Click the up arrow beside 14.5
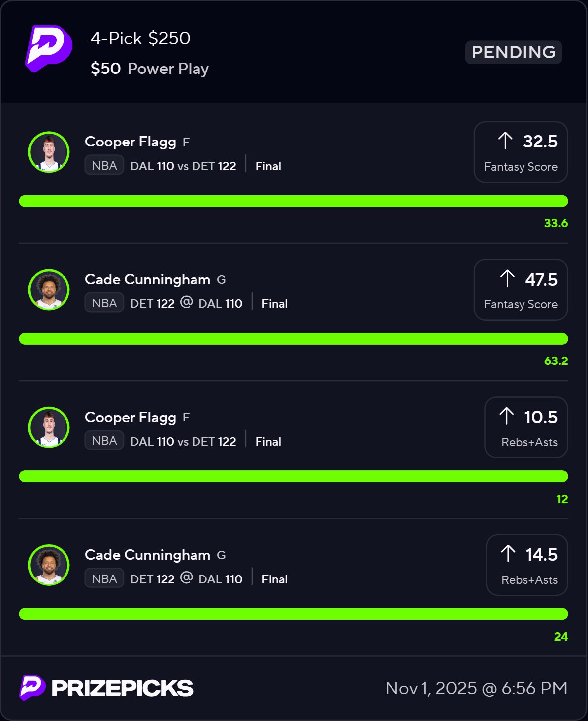Viewport: 588px width, 721px height. pos(508,553)
